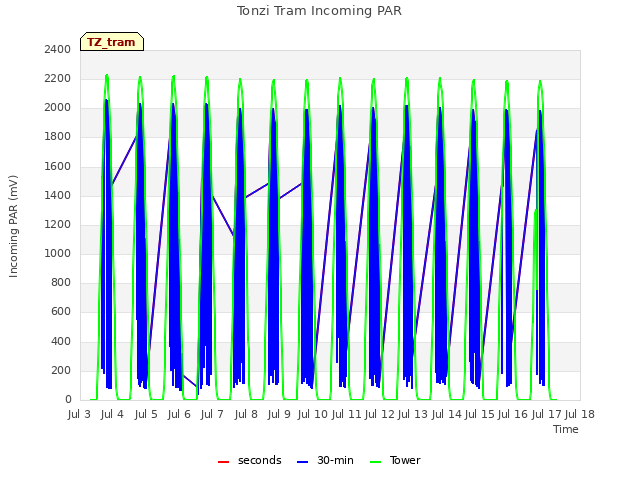The image size is (640, 480).
Task: Click the TZ_tram annotation label
Action: pyautogui.click(x=112, y=42)
